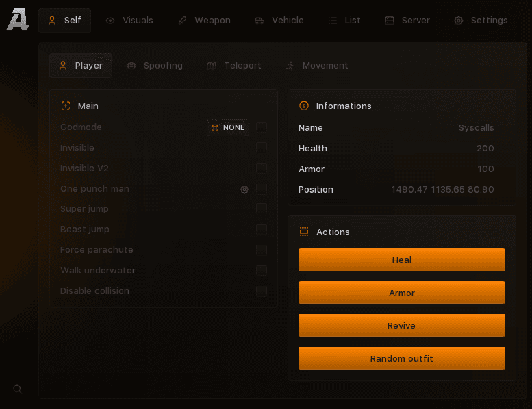Click the Position coordinates value

coord(442,189)
